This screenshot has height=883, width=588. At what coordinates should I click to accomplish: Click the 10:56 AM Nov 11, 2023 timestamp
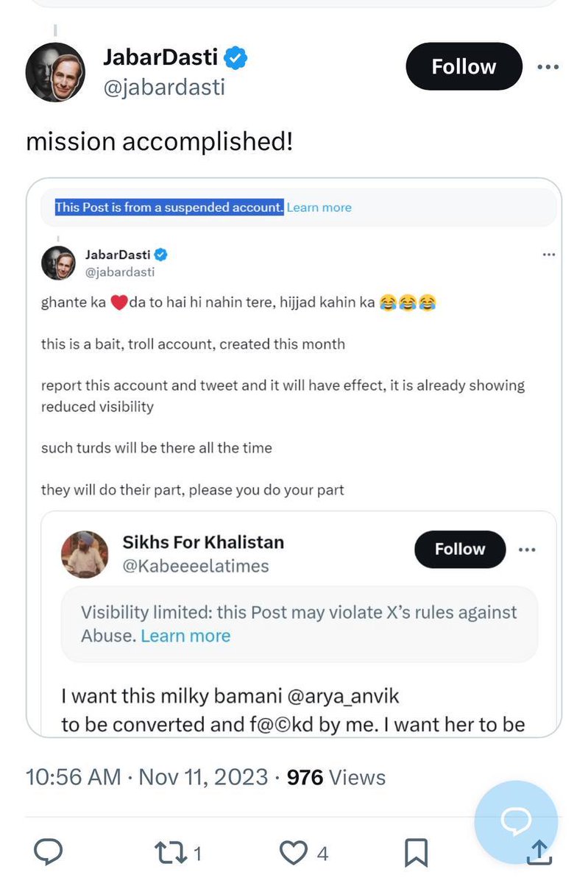point(146,777)
